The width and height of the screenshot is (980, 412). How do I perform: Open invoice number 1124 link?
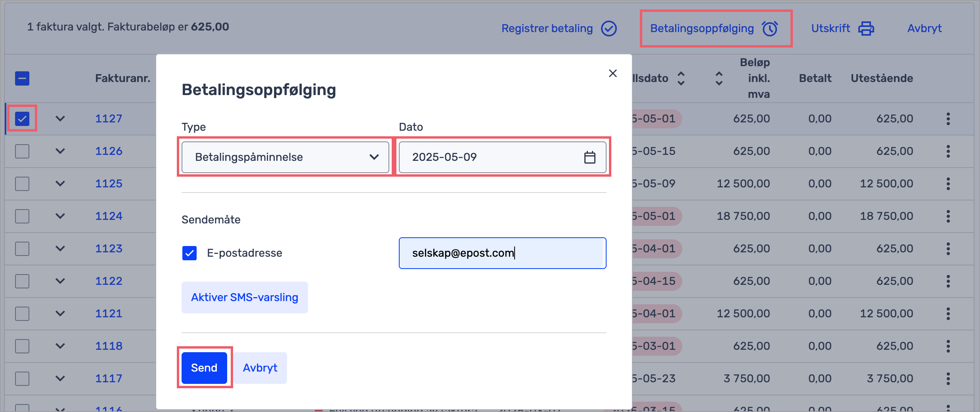pyautogui.click(x=109, y=216)
